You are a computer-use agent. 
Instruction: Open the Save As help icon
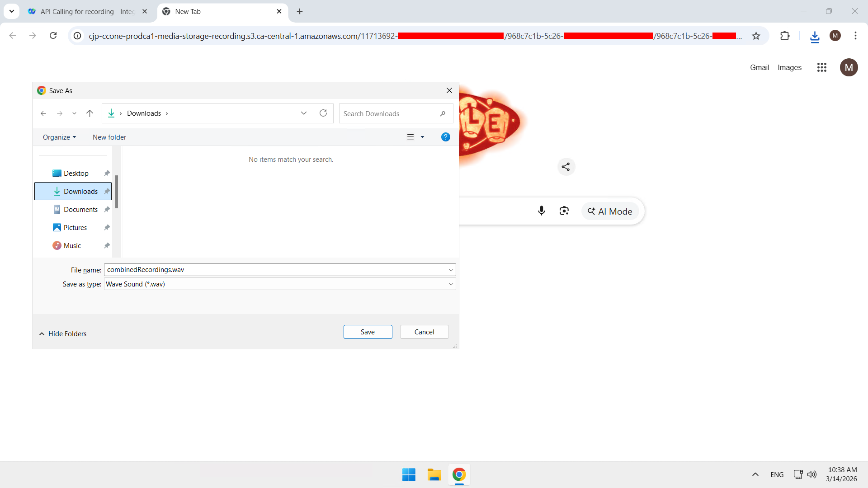[x=445, y=137]
